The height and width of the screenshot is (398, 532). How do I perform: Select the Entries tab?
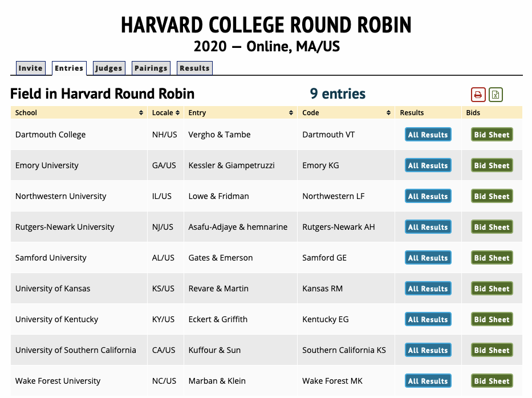click(x=69, y=68)
